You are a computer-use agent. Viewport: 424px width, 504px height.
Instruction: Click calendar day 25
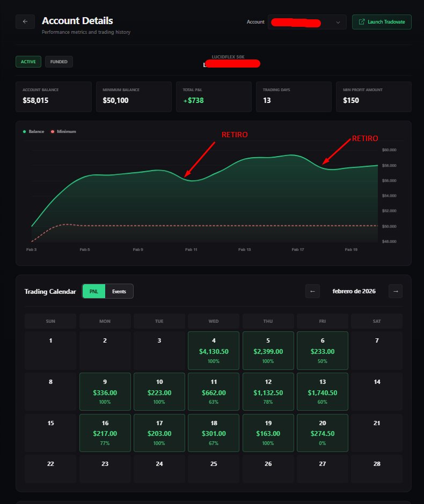[214, 469]
